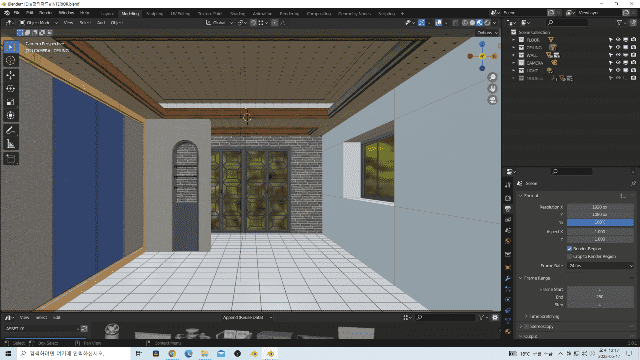Viewport: 640px width, 360px height.
Task: Open the Tool properties tab
Action: click(x=508, y=185)
